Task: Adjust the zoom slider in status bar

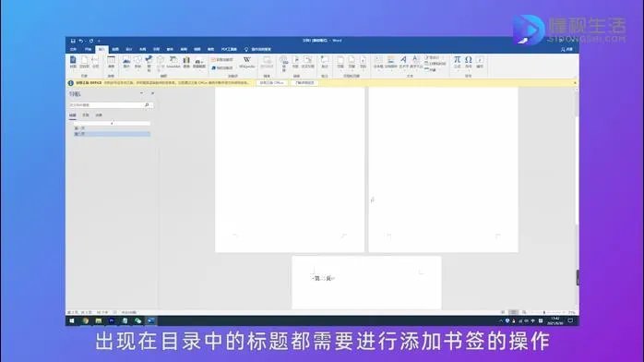Action: [x=544, y=313]
